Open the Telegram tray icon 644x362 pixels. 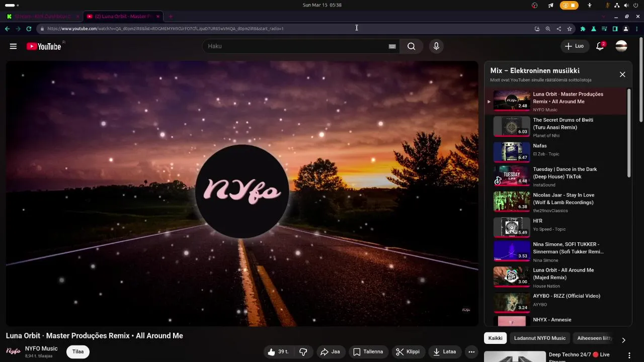click(x=550, y=5)
